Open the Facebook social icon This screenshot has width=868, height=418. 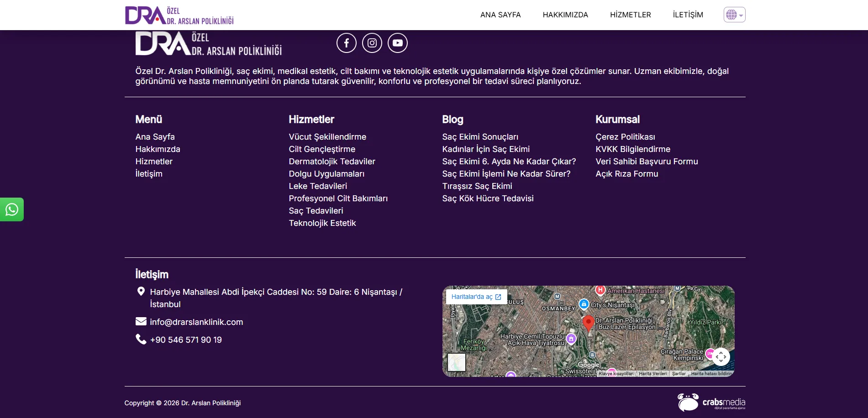(x=347, y=43)
